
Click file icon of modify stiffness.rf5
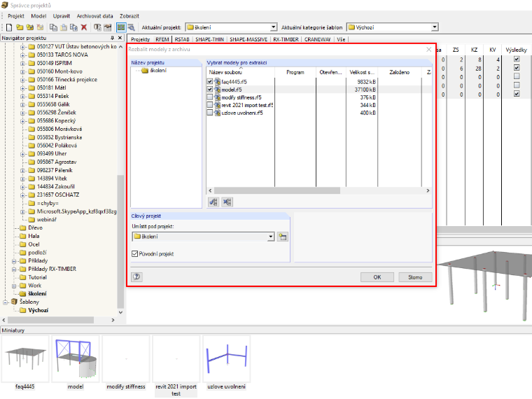coord(218,97)
